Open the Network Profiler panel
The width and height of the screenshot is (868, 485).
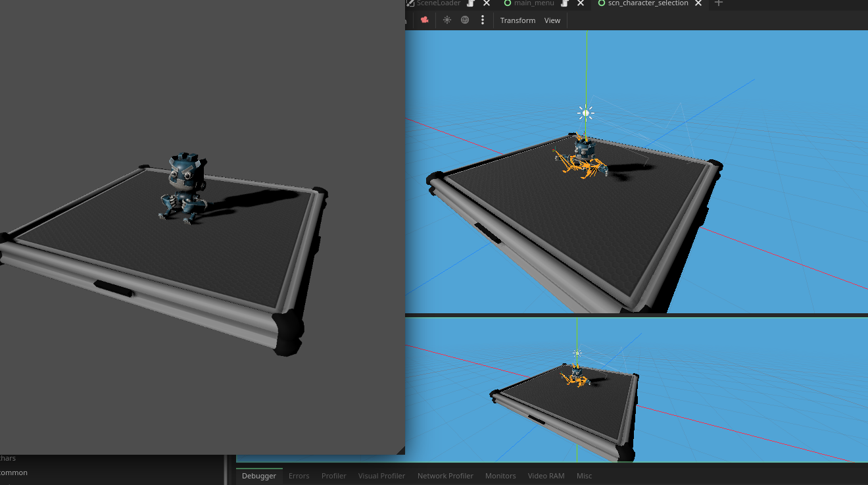(x=445, y=475)
